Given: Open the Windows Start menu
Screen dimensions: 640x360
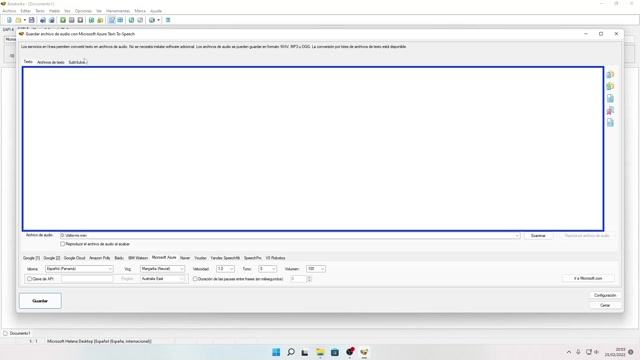Looking at the screenshot, I should [x=276, y=352].
